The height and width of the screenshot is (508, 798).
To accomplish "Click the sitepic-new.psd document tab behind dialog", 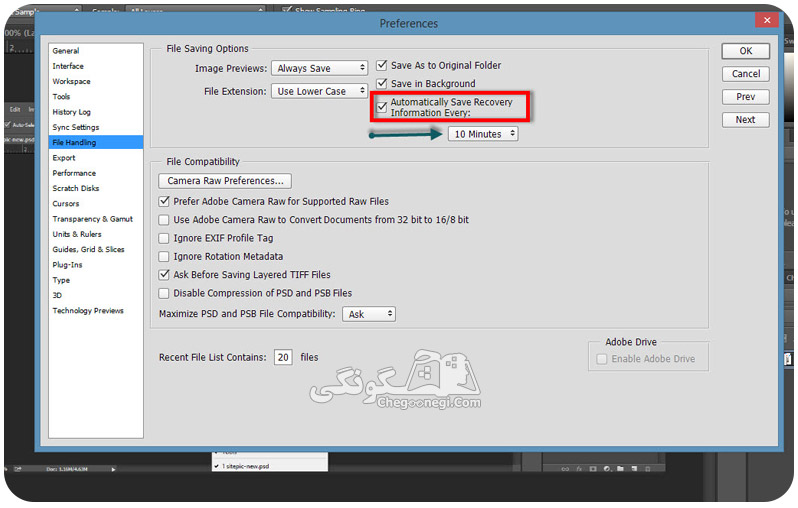I will pos(19,139).
